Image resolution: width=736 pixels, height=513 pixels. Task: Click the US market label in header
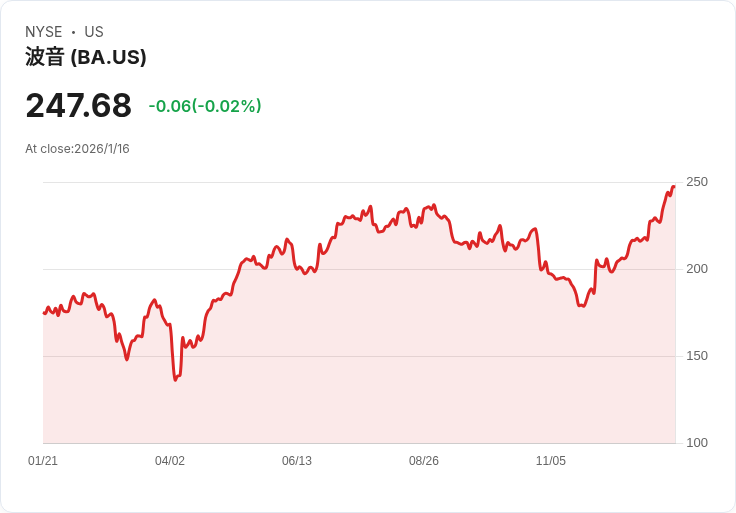point(94,32)
